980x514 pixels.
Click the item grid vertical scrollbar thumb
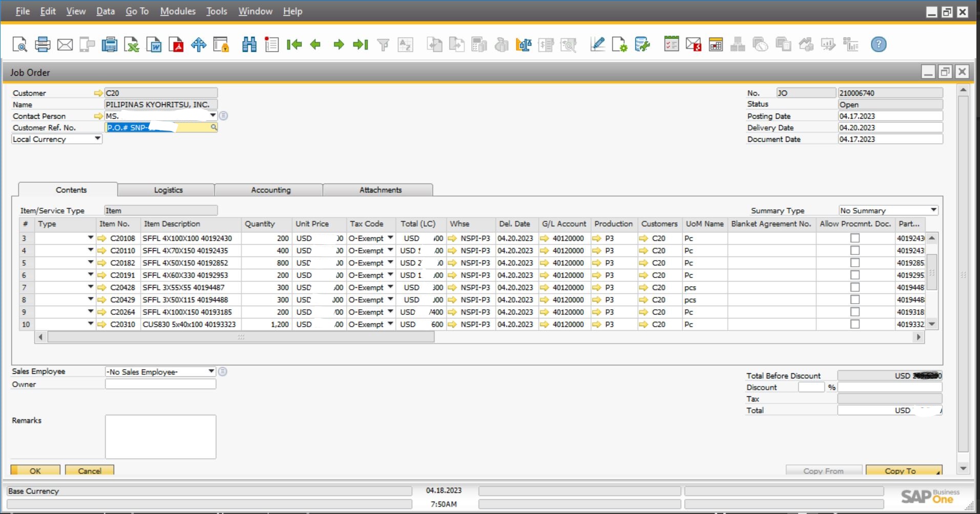[x=932, y=272]
